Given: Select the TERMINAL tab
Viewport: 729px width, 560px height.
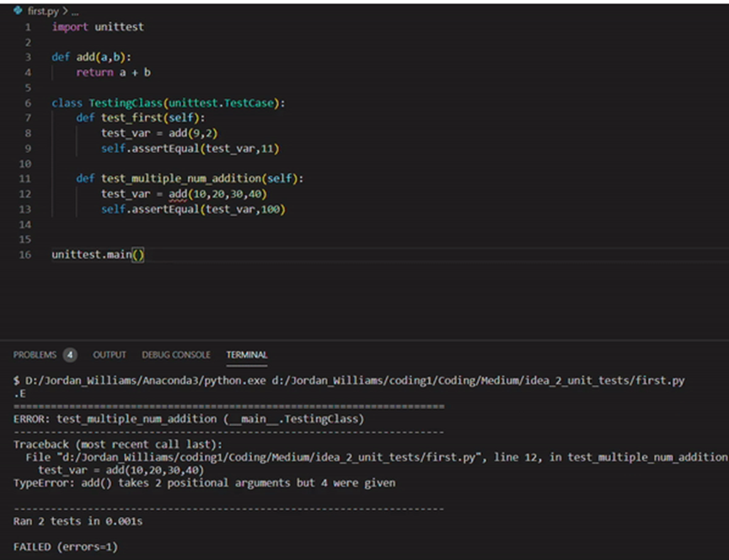Looking at the screenshot, I should point(246,355).
